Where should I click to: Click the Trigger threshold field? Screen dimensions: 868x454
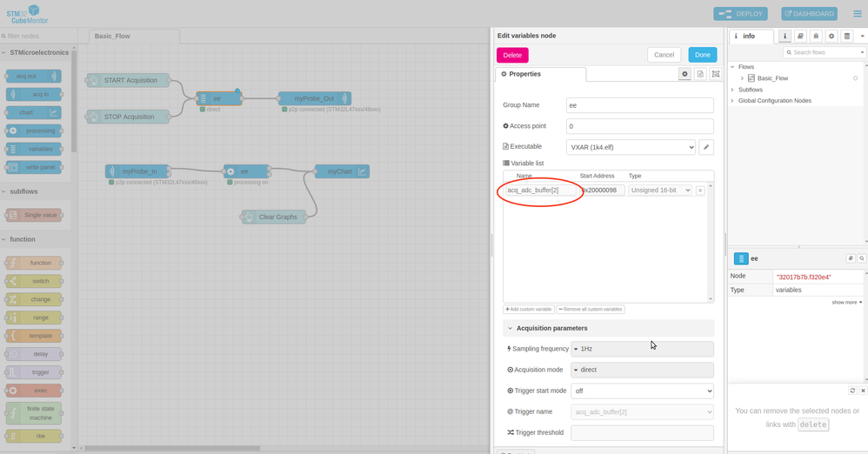click(x=642, y=433)
